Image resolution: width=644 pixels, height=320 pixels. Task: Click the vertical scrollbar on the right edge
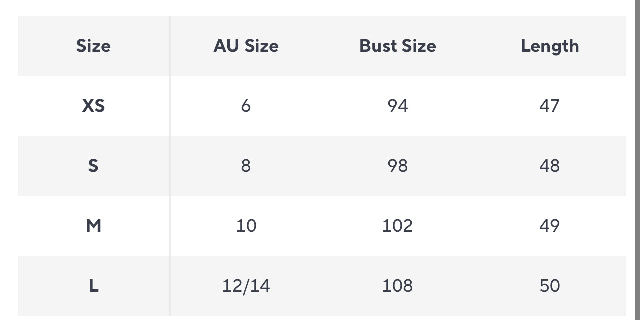point(637,160)
